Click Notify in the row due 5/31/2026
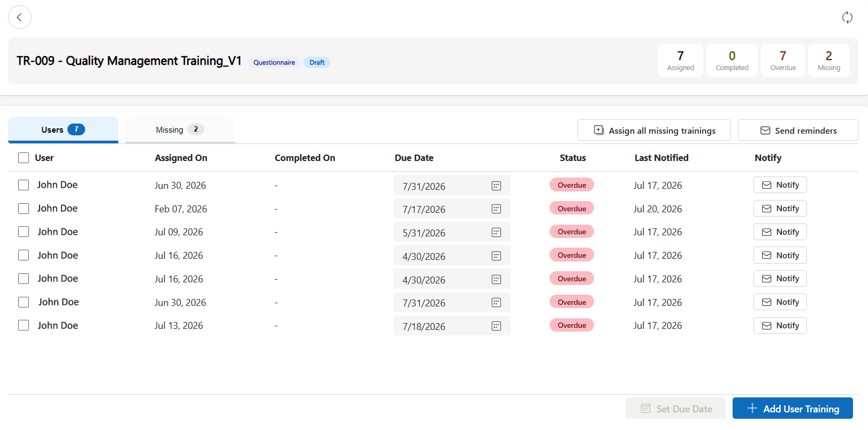Viewport: 868px width, 430px height. (x=780, y=232)
